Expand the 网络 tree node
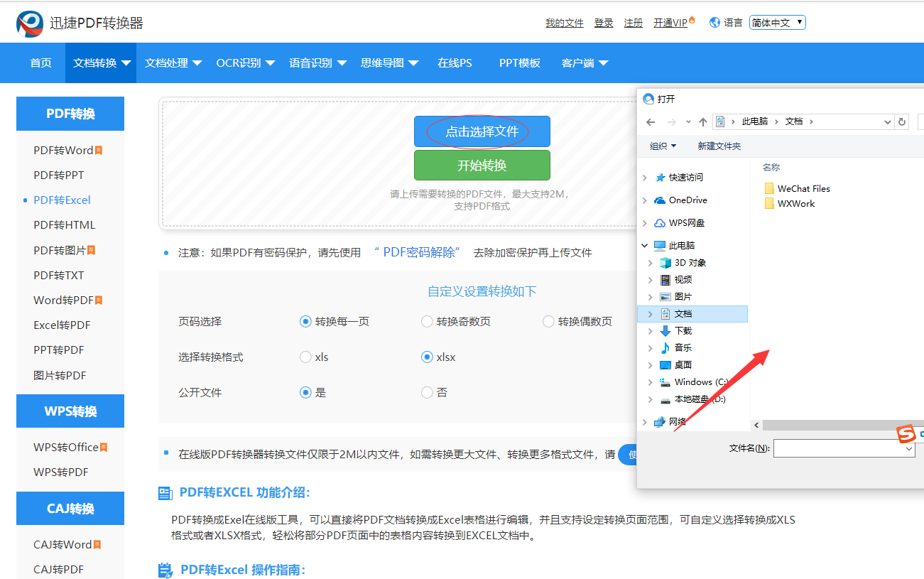This screenshot has height=579, width=924. 645,422
